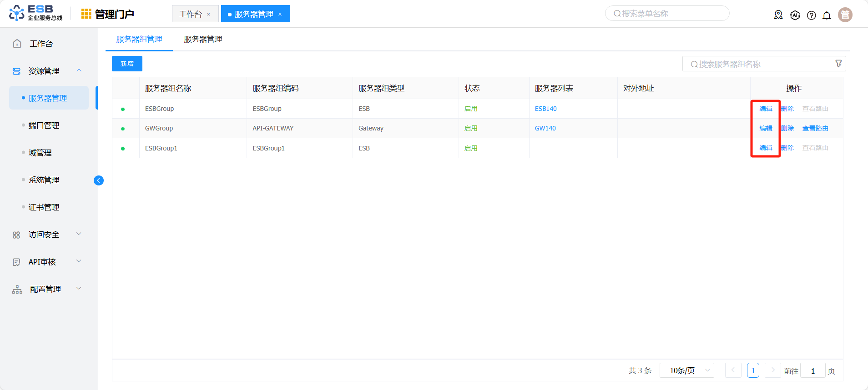Open the 10条/页 page size dropdown
This screenshot has width=868, height=390.
click(686, 370)
